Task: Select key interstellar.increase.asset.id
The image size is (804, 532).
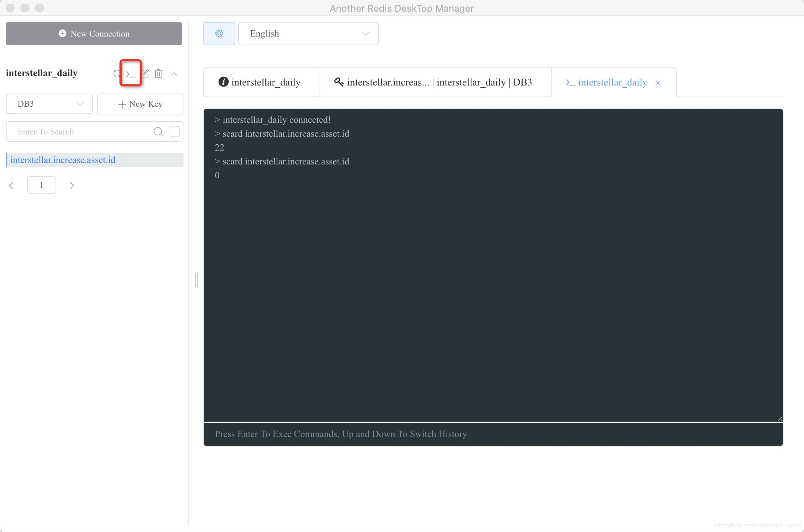Action: (x=63, y=160)
